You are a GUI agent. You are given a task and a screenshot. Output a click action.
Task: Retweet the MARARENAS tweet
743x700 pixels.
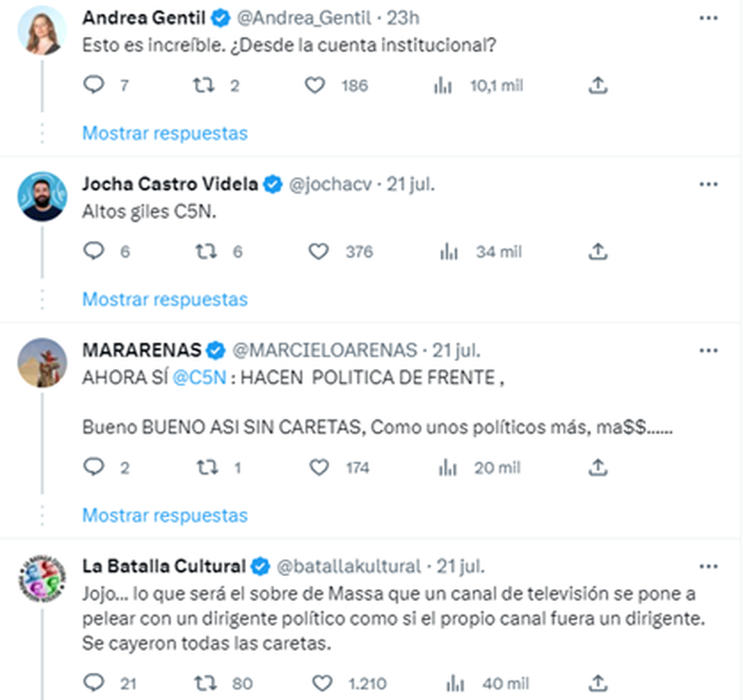[x=207, y=467]
